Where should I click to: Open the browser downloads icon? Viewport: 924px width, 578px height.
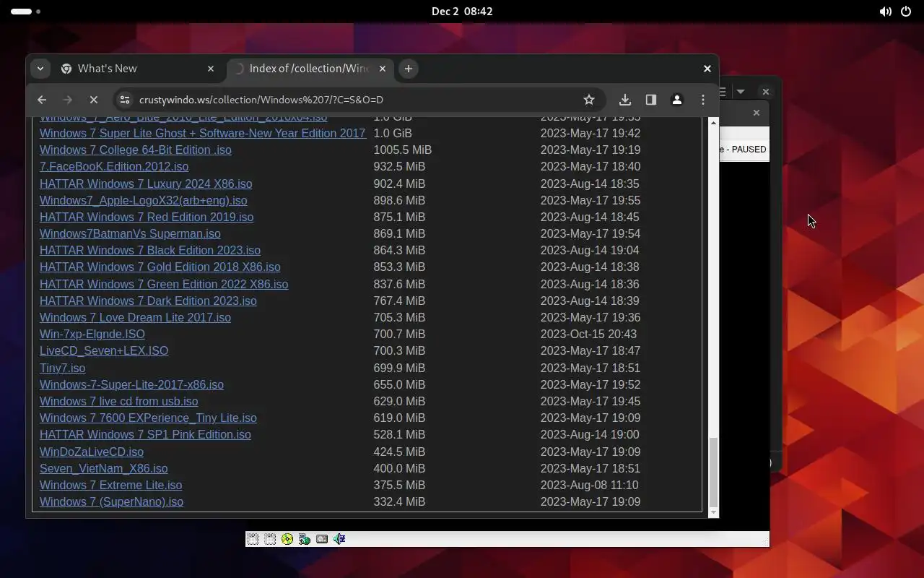(625, 100)
